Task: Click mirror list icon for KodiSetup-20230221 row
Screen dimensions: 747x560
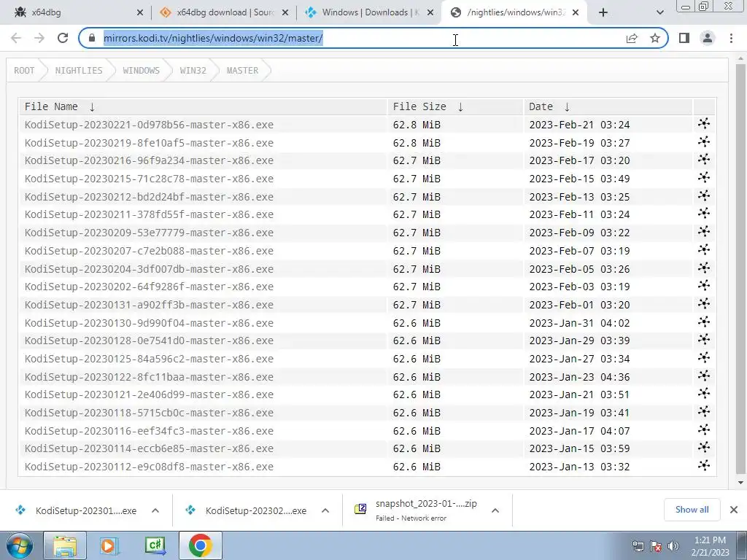Action: [x=704, y=124]
